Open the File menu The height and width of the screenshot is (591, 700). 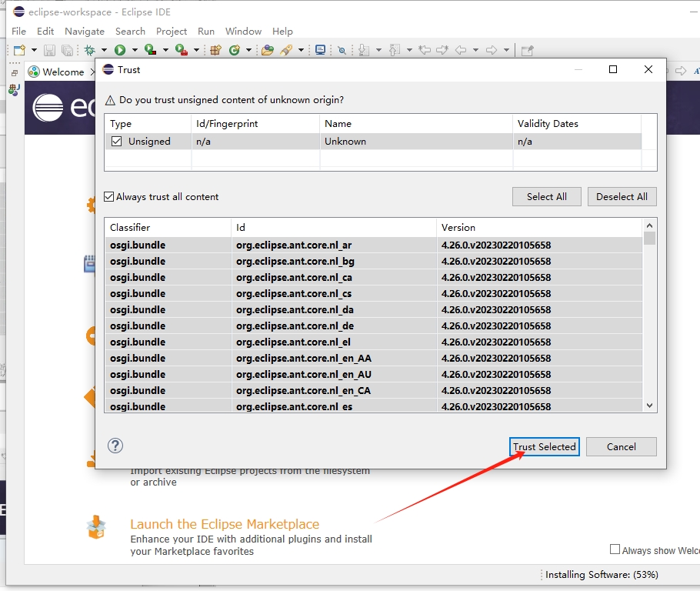(18, 32)
